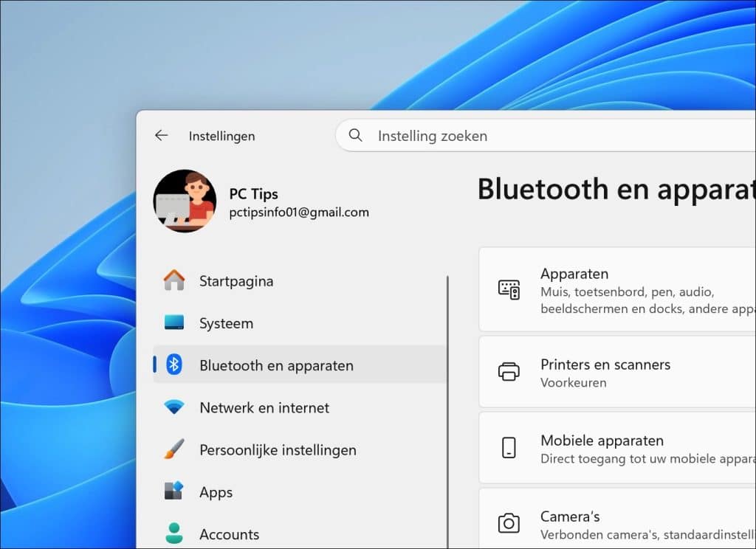Image resolution: width=756 pixels, height=549 pixels.
Task: Click the paintbrush icon for Persoonlijke instellingen
Action: (x=173, y=449)
